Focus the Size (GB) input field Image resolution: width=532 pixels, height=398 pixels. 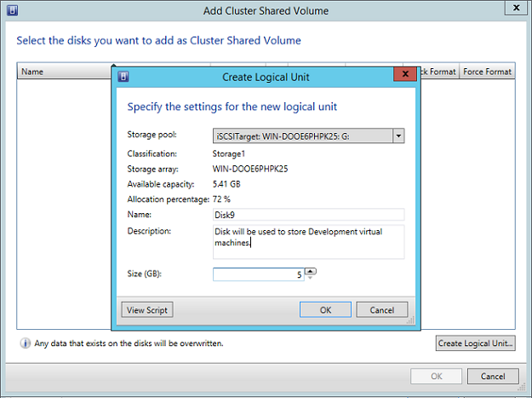point(258,274)
